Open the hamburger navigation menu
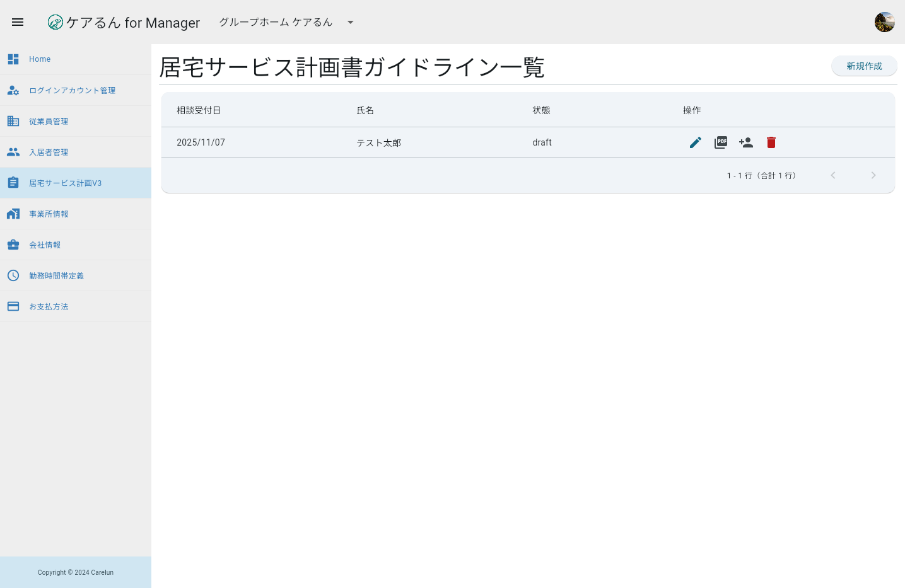 [x=18, y=22]
